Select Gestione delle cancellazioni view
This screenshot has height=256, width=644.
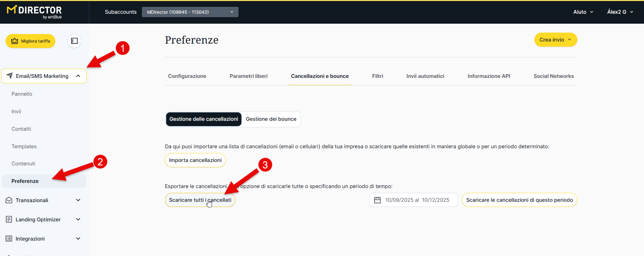(x=203, y=119)
